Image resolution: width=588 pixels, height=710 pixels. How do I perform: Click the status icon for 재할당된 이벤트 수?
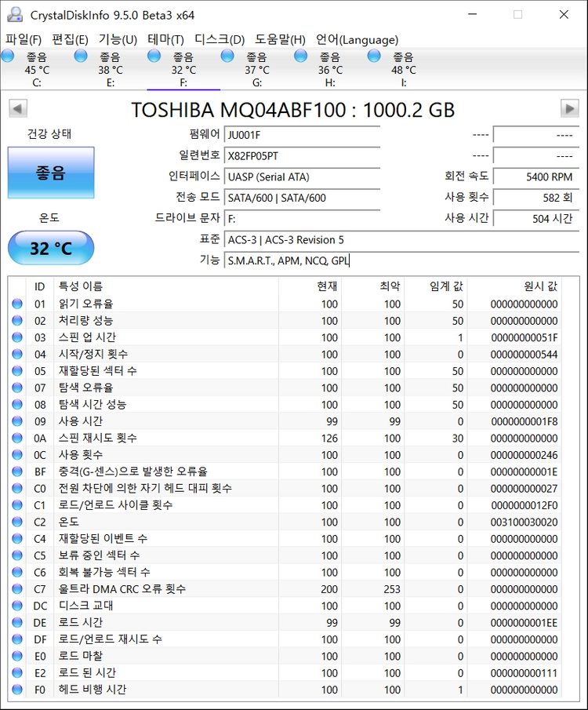[17, 538]
